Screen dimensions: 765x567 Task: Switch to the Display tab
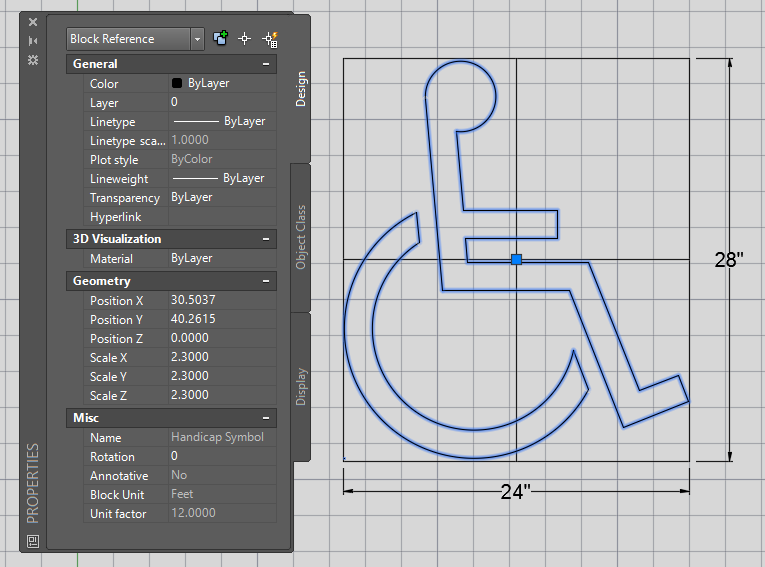(x=301, y=386)
